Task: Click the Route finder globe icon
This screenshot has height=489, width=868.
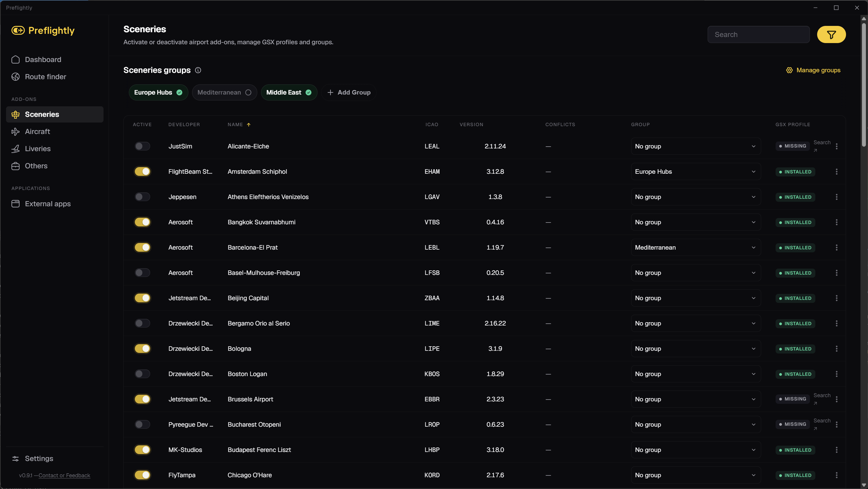Action: click(x=16, y=76)
